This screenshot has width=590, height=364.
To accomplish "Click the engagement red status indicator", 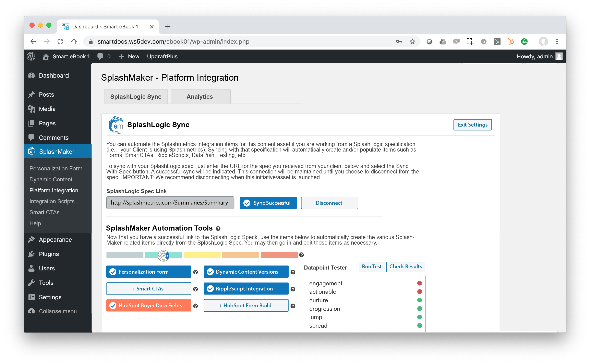I will pos(420,283).
